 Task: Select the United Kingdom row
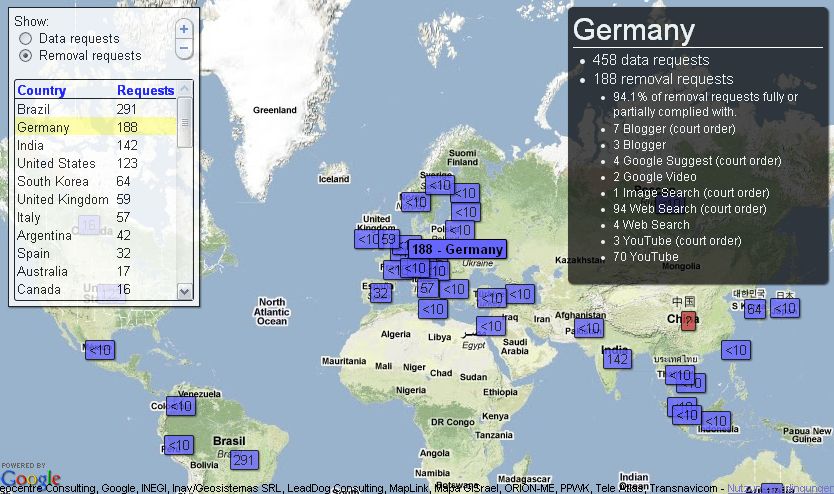tap(96, 199)
